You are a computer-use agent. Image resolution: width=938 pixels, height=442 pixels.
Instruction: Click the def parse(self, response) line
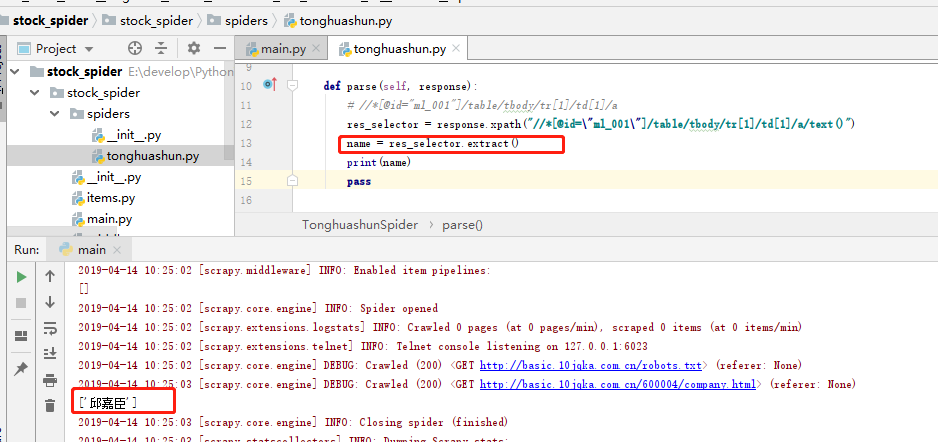pos(400,87)
